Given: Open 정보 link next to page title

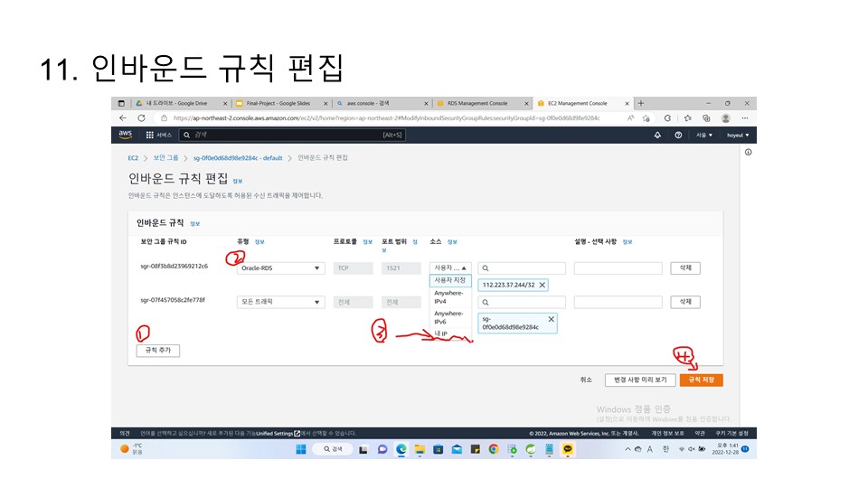Looking at the screenshot, I should tap(238, 181).
